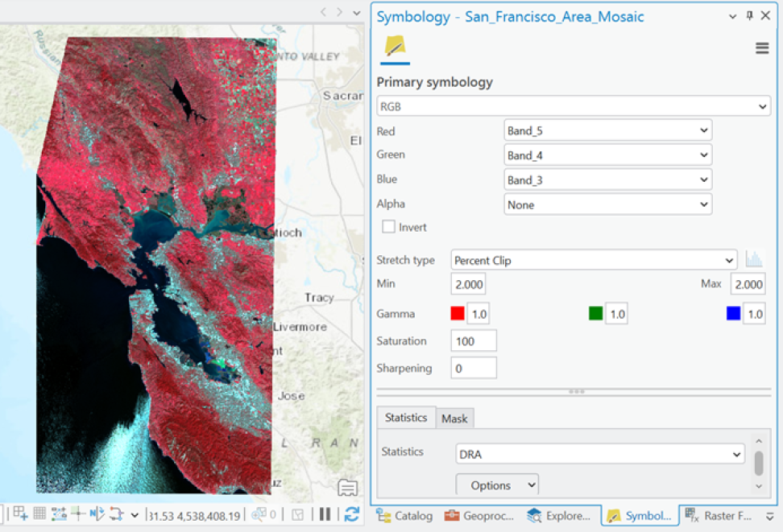
Task: Click the zoom to selected features icon
Action: point(259,514)
